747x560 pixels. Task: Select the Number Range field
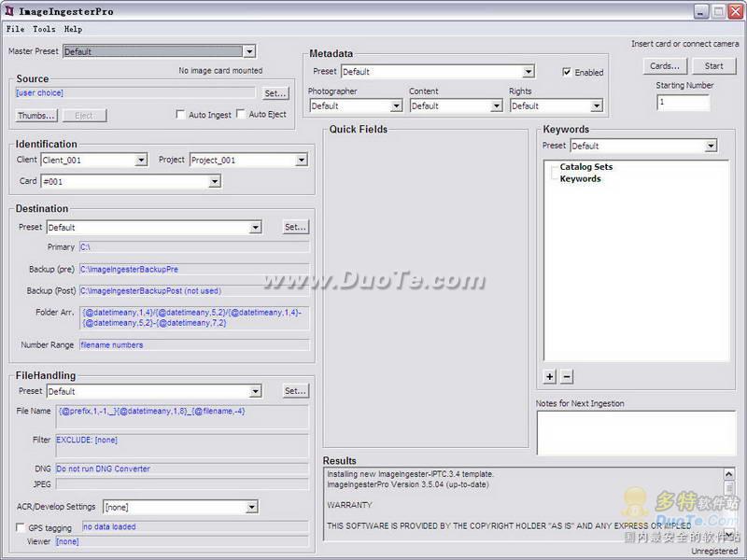point(194,344)
